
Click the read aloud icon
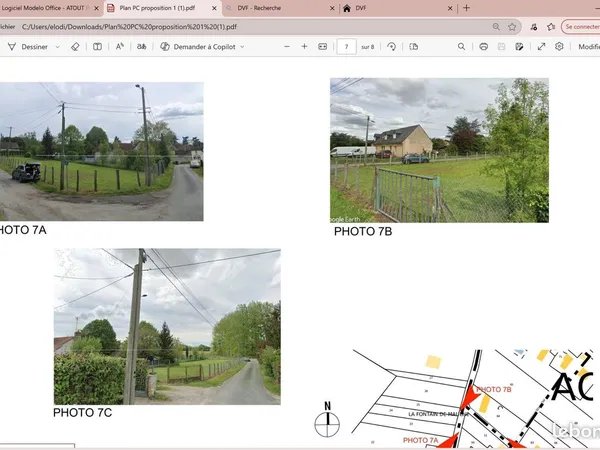pyautogui.click(x=120, y=47)
